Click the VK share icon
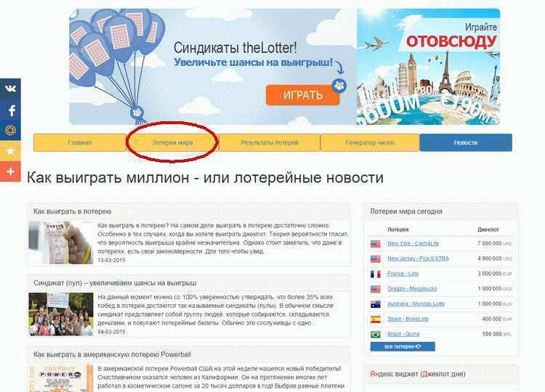Image resolution: width=545 pixels, height=392 pixels. (x=10, y=89)
